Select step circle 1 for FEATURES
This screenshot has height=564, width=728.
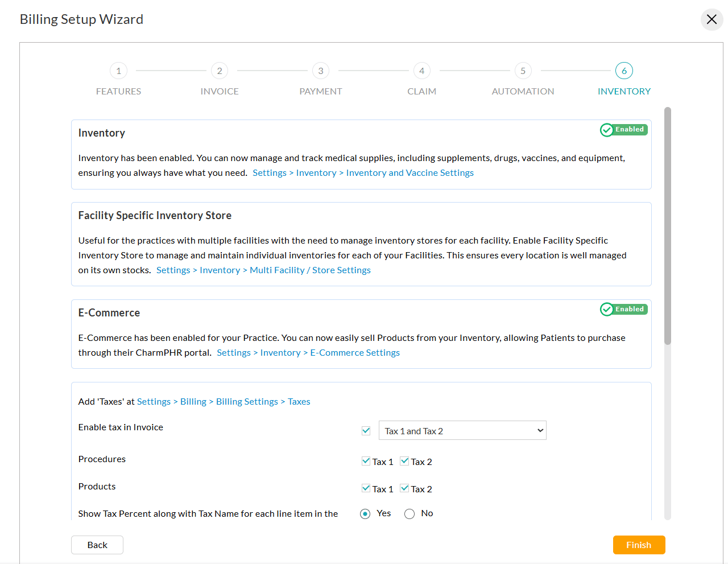[118, 71]
